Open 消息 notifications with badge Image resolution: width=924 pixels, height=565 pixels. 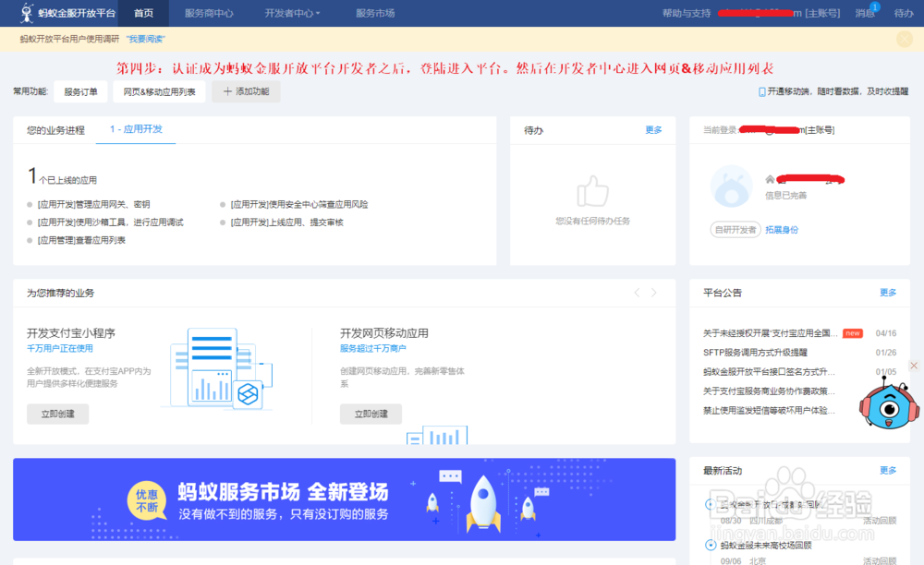click(865, 13)
